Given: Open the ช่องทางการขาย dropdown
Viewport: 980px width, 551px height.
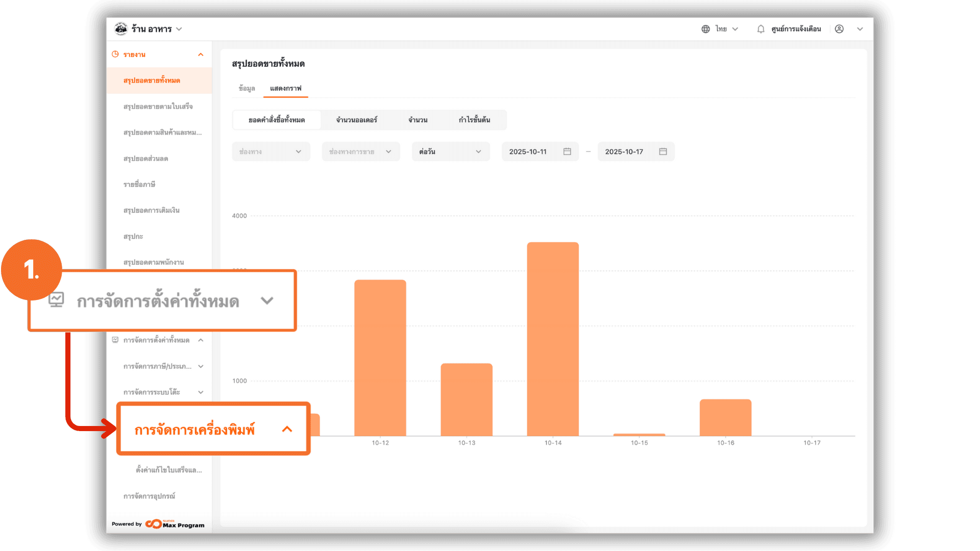Looking at the screenshot, I should (x=360, y=152).
